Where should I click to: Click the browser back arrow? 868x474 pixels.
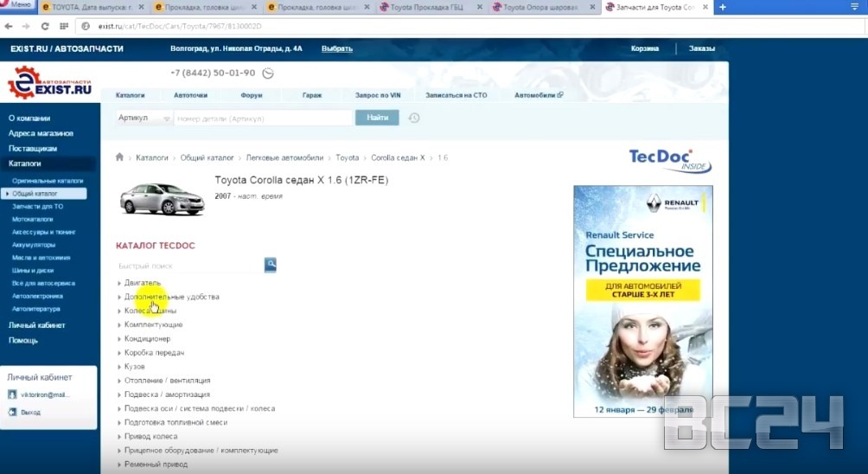11,26
